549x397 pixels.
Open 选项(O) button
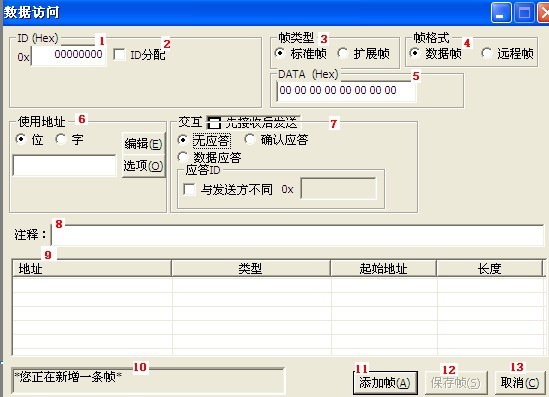pos(143,166)
